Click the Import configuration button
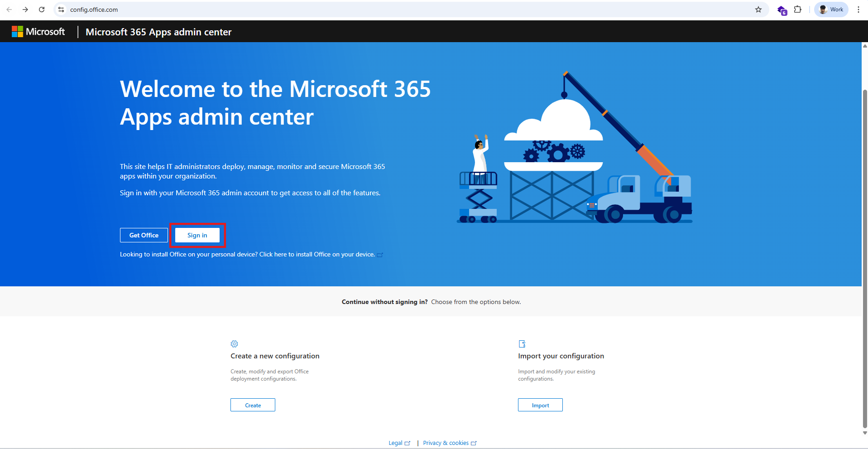The height and width of the screenshot is (449, 868). (540, 405)
